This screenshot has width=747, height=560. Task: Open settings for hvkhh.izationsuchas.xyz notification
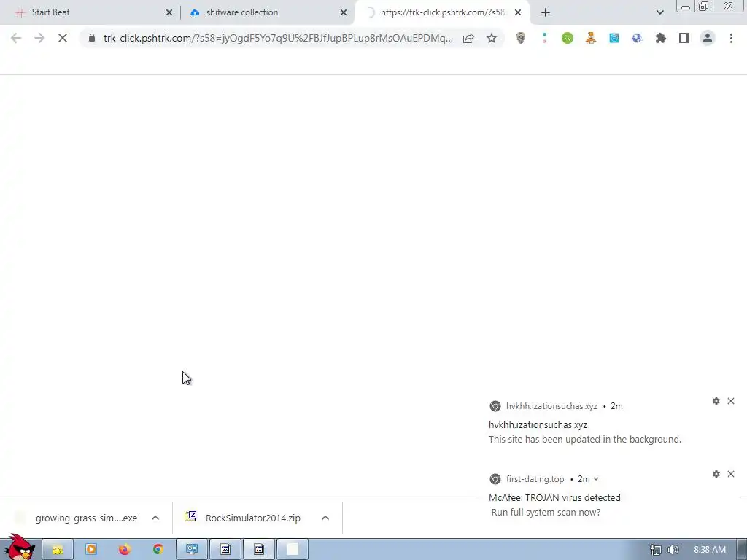tap(716, 401)
